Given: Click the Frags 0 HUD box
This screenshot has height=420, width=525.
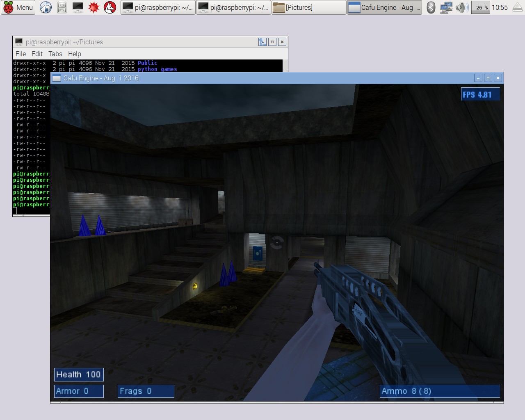Looking at the screenshot, I should (146, 391).
